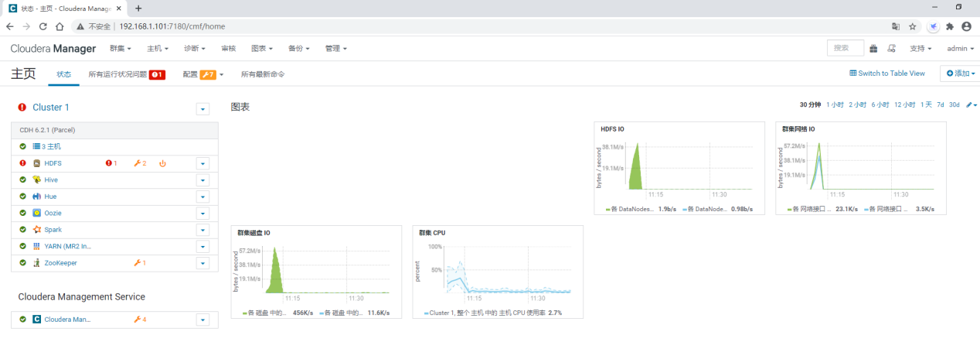
Task: Open the 管理 administration menu
Action: pos(336,48)
